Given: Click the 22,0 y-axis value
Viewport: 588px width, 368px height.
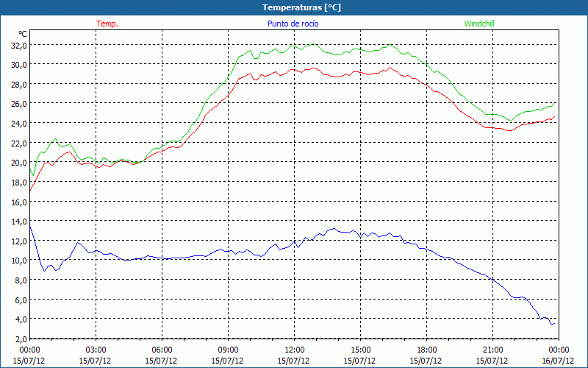Looking at the screenshot, I should click(x=19, y=144).
